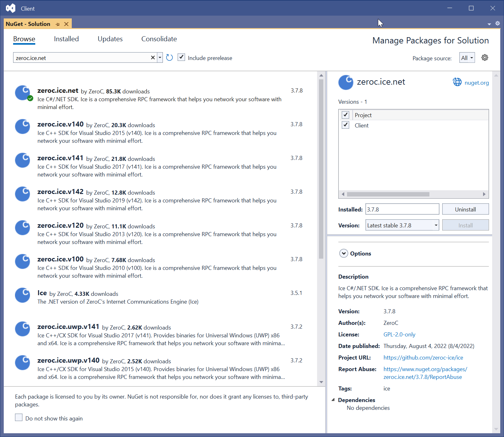Click the zeroc.ice.uwp.v141 package icon
Image resolution: width=504 pixels, height=437 pixels.
point(22,329)
